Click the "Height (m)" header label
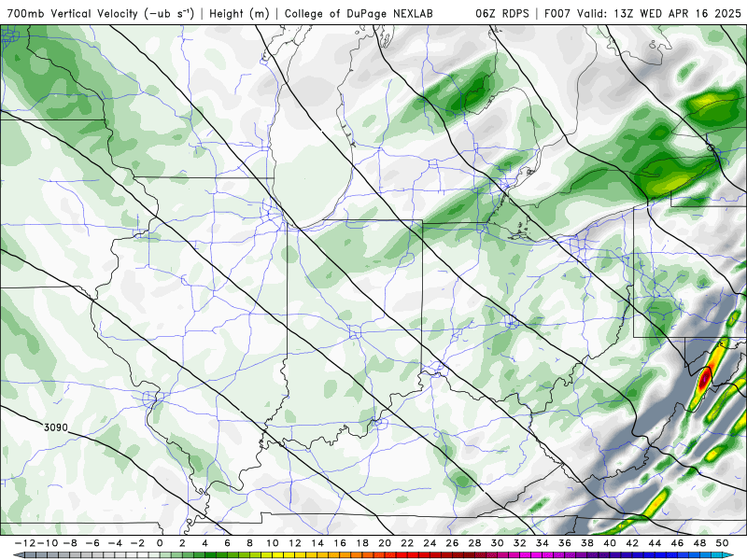 (239, 13)
